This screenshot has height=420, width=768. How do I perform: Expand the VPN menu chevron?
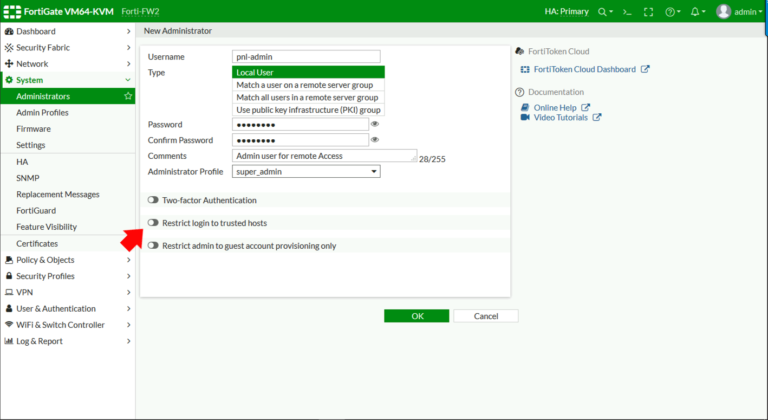click(128, 292)
